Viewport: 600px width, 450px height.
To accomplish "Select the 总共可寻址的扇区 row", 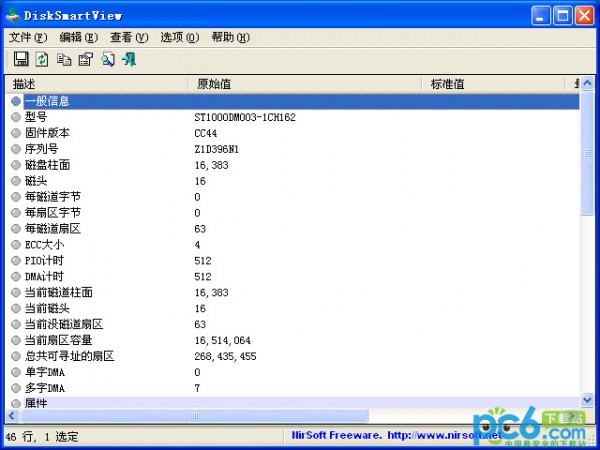I will (293, 356).
